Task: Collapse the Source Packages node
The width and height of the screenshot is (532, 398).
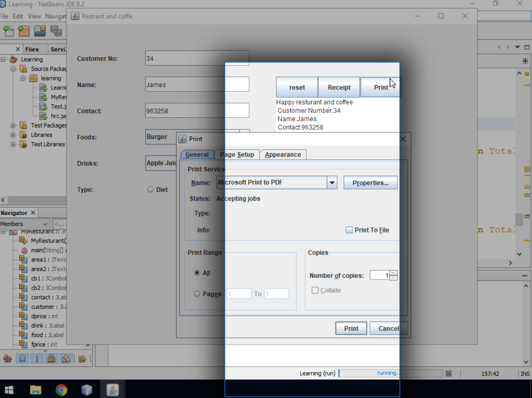Action: 13,69
